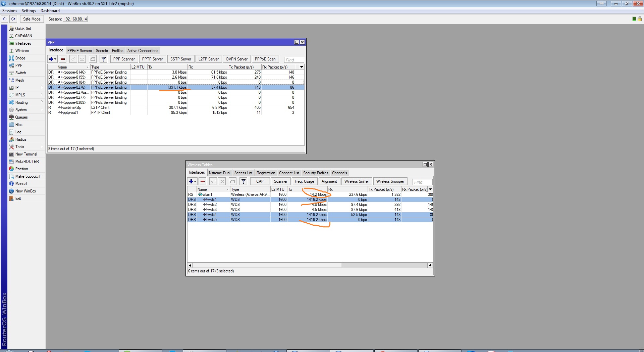Viewport: 644px width, 352px height.
Task: Select the wlan1 interface row
Action: (310, 194)
